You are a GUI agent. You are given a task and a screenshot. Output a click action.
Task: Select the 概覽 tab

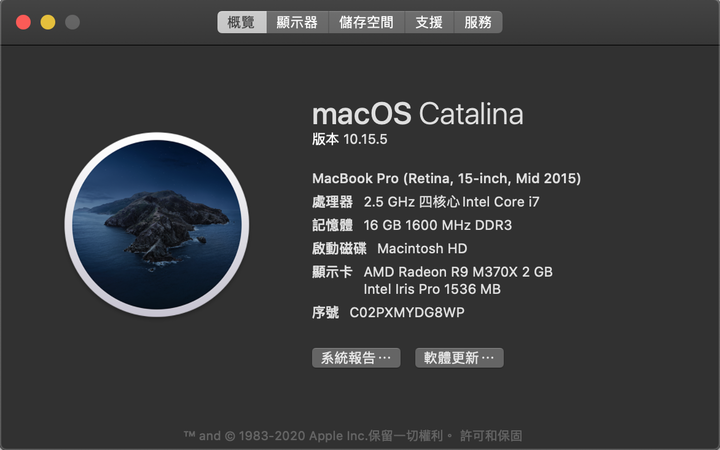tap(242, 22)
